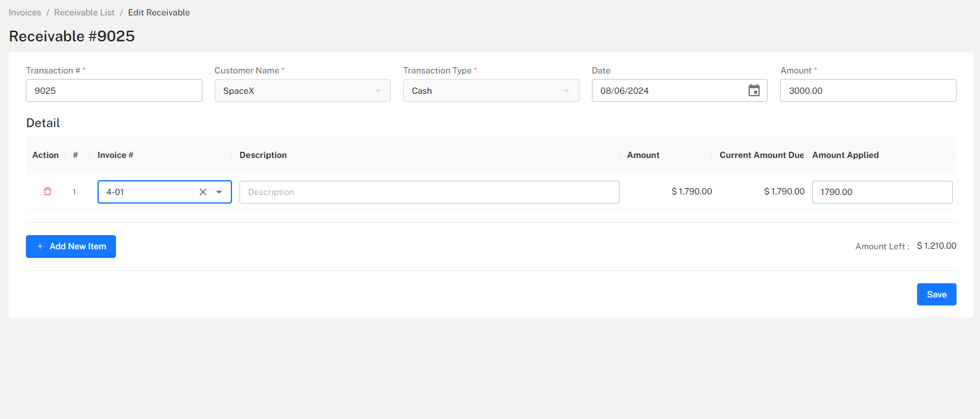This screenshot has width=980, height=419.
Task: Select the Receivable #9025 page title
Action: (x=72, y=36)
